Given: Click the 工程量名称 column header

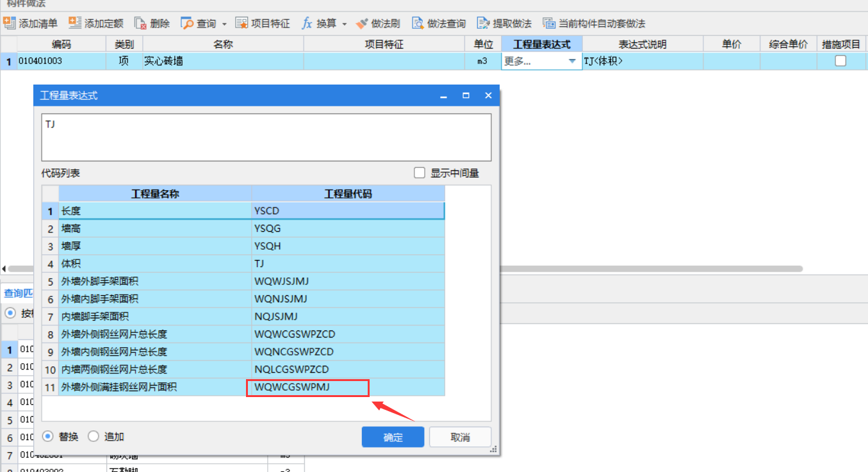Looking at the screenshot, I should coord(155,194).
